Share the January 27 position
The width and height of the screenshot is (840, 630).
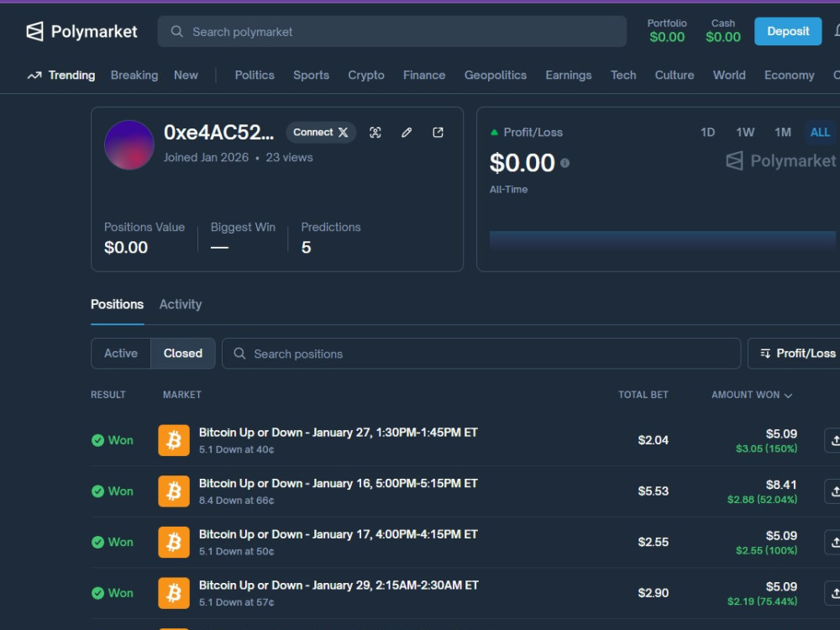pos(833,440)
